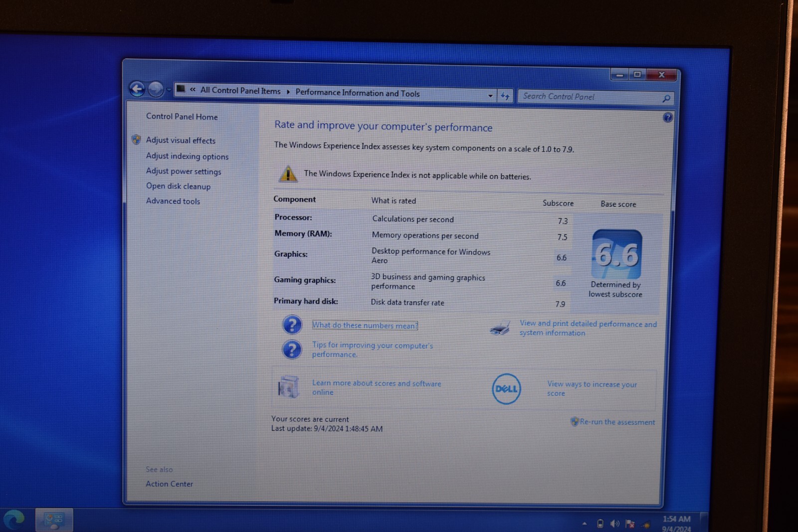Viewport: 798px width, 532px height.
Task: Open Adjust indexing options
Action: 187,156
